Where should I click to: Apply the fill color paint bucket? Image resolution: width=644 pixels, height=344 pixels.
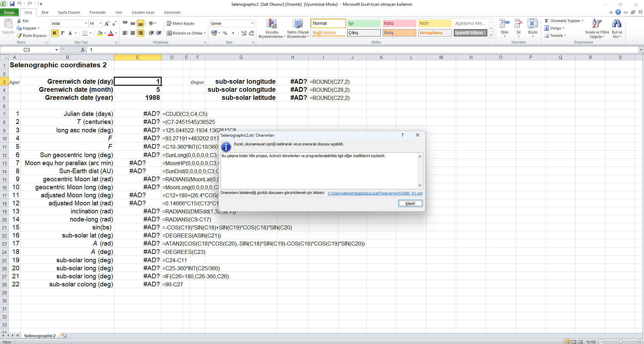(100, 33)
